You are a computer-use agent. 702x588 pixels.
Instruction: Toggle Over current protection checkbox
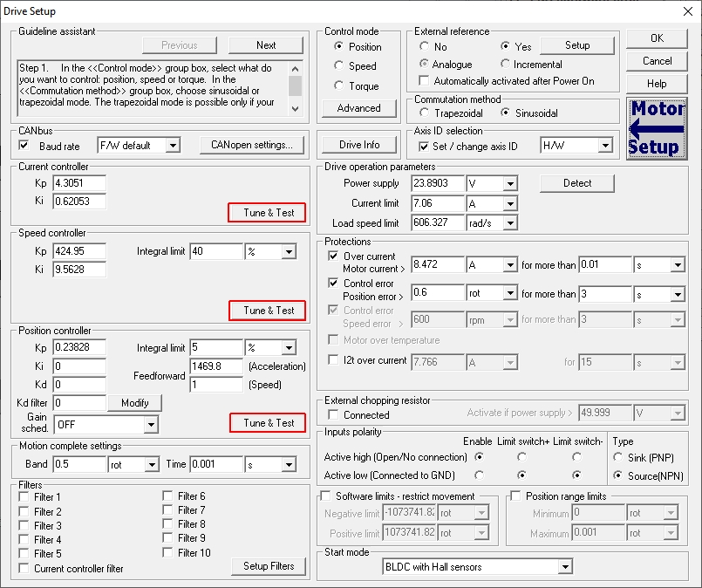coord(333,256)
